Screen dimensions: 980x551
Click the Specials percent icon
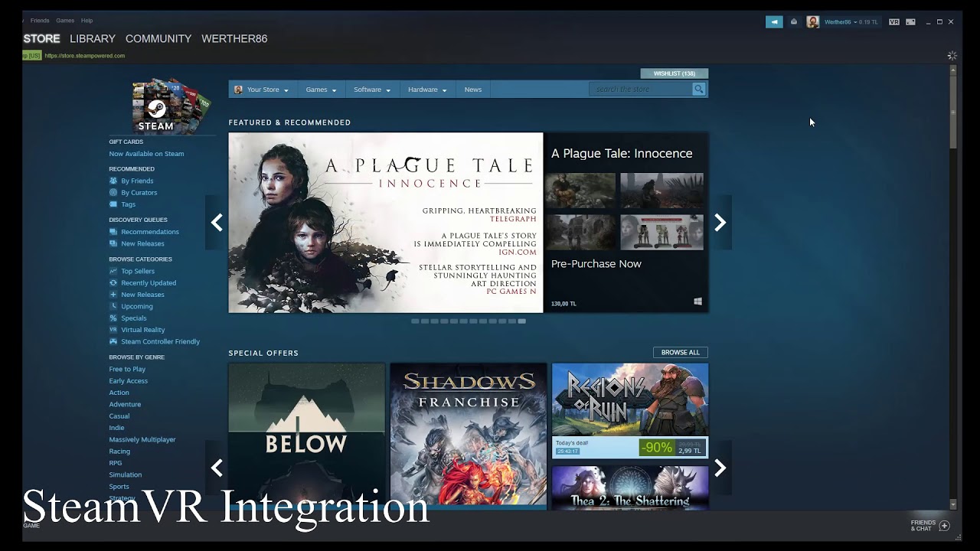113,318
